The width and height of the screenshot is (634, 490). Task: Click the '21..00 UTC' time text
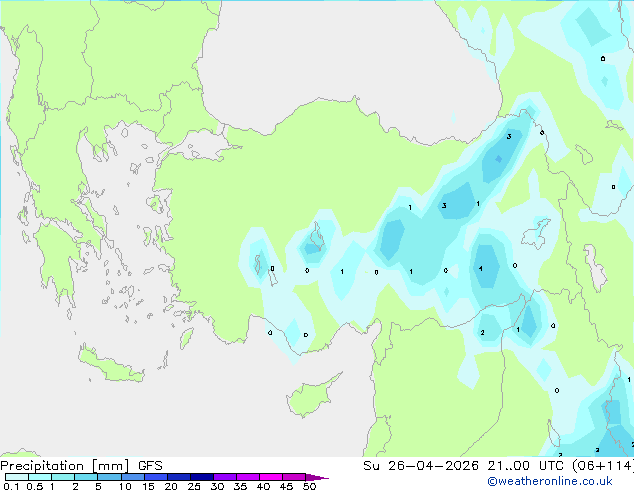point(525,466)
